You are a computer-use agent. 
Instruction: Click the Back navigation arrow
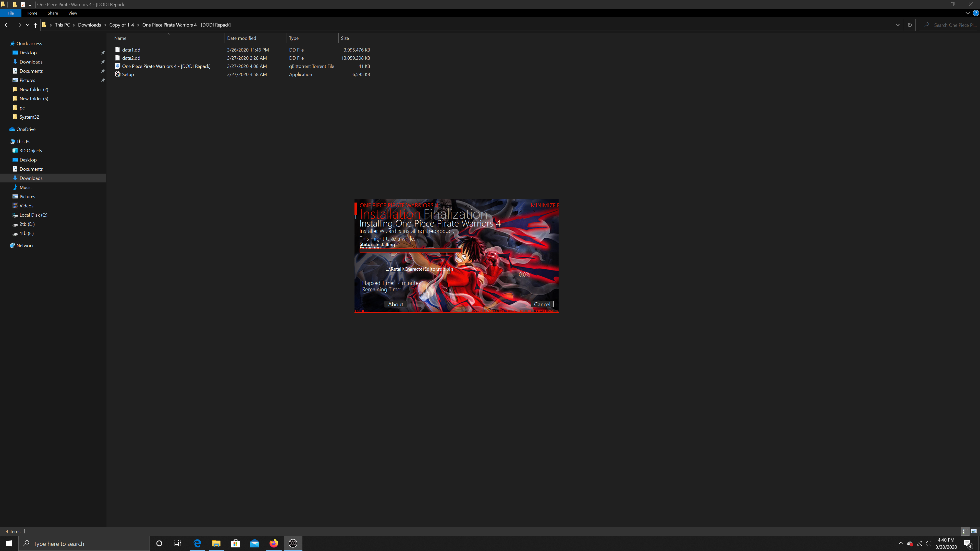pyautogui.click(x=7, y=25)
